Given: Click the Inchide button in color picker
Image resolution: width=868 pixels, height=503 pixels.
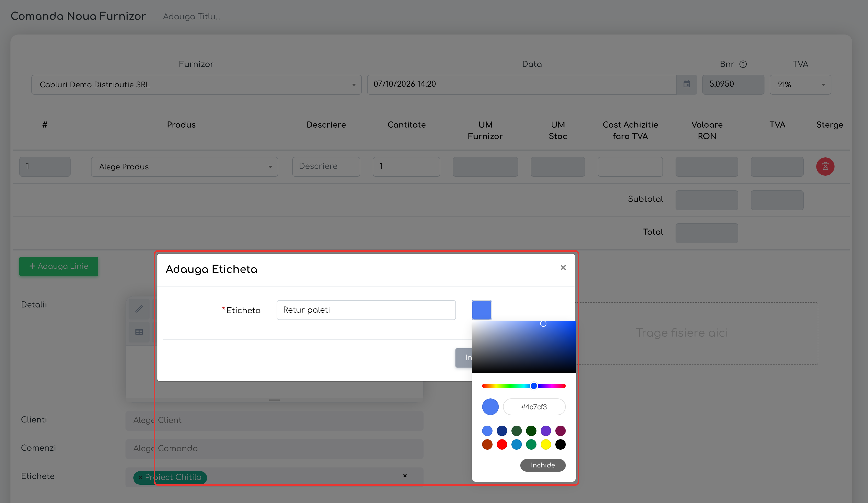Looking at the screenshot, I should (x=543, y=465).
